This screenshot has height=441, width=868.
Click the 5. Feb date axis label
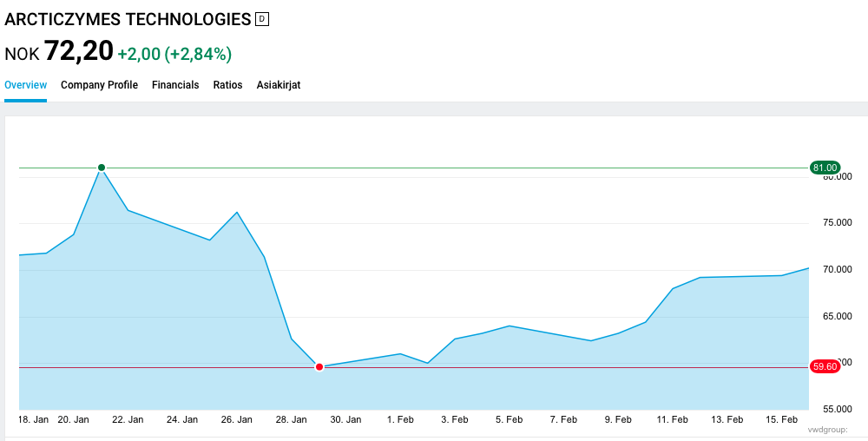tap(509, 419)
